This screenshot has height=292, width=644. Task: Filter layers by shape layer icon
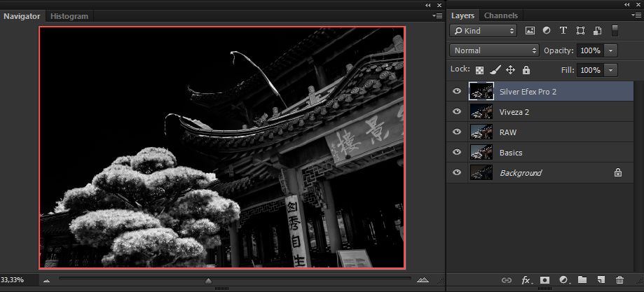580,30
